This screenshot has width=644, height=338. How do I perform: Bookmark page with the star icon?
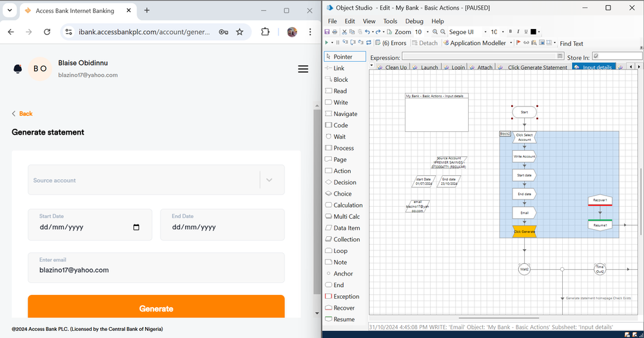click(240, 32)
